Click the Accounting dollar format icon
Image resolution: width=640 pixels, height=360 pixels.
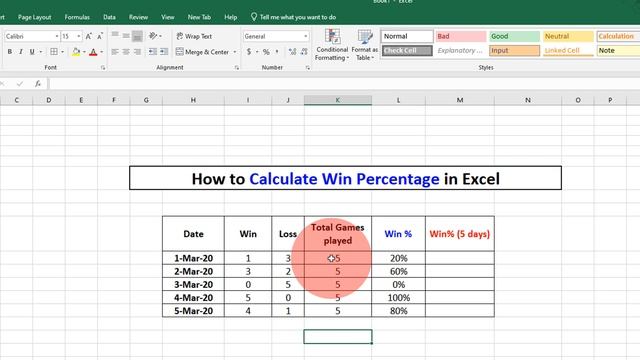pyautogui.click(x=249, y=52)
